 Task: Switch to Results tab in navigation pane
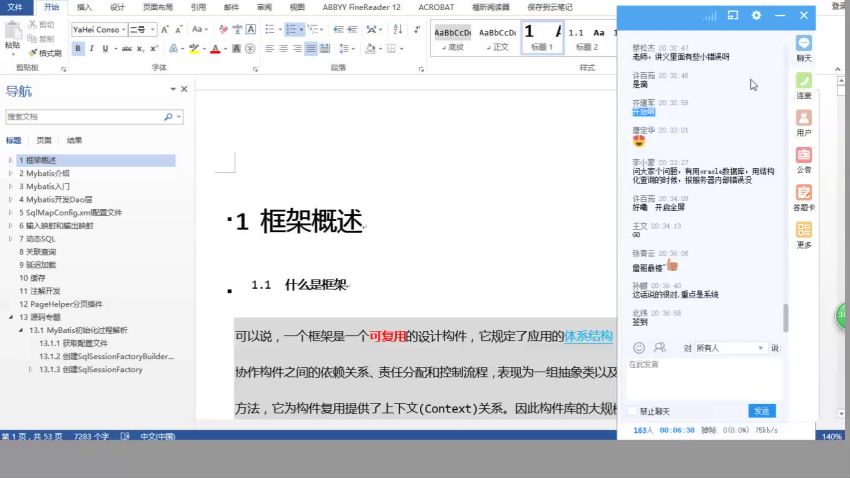(x=74, y=140)
